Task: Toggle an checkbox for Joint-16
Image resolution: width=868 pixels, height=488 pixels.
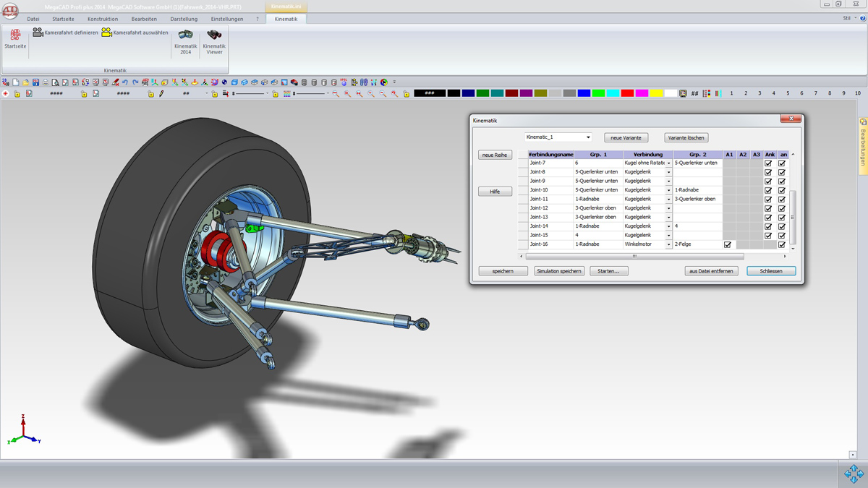Action: (782, 244)
